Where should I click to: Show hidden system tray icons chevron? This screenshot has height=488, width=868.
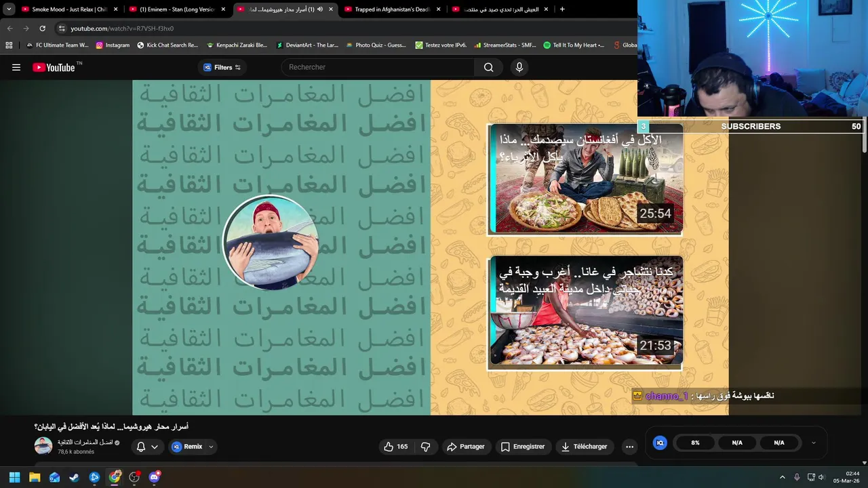(782, 477)
